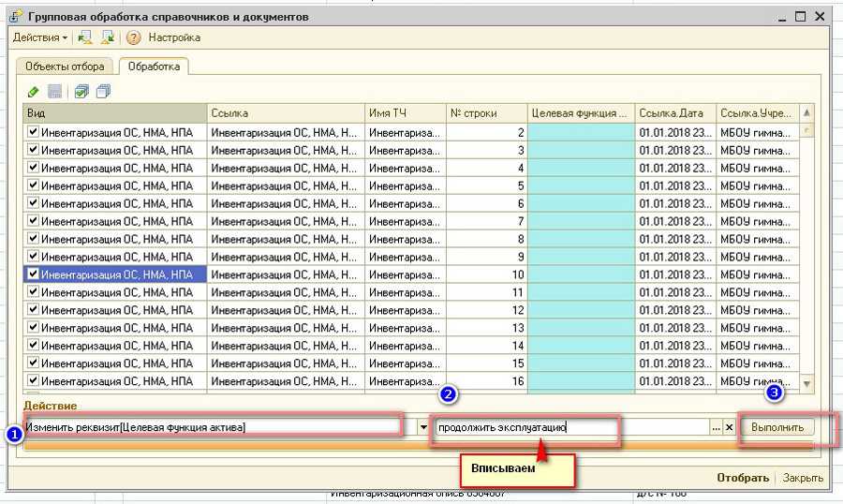
Task: Click the Целевая функция cyan cell in row 16
Action: coord(581,381)
